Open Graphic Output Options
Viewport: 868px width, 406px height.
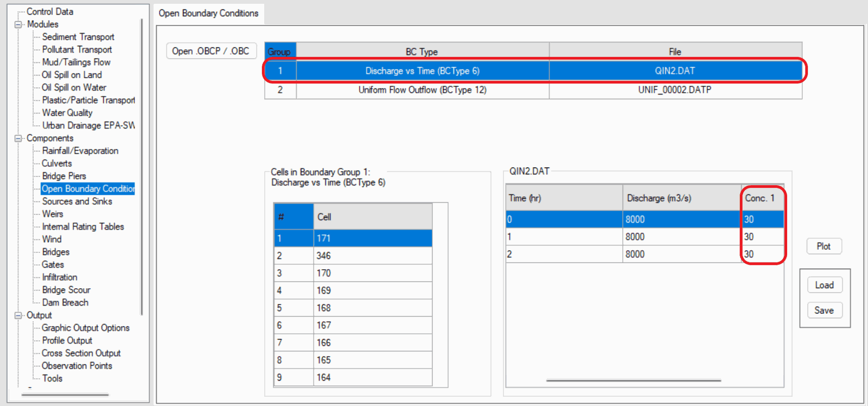[x=85, y=328]
